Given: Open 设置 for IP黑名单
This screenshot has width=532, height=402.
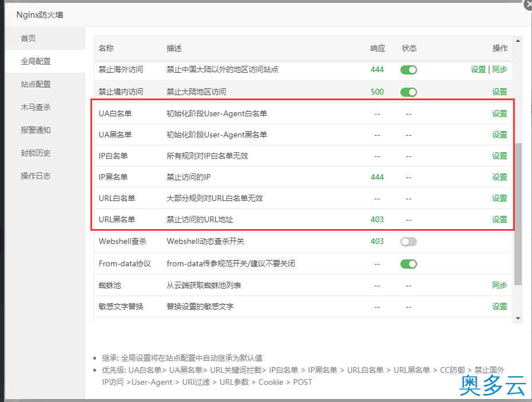Looking at the screenshot, I should click(x=499, y=177).
